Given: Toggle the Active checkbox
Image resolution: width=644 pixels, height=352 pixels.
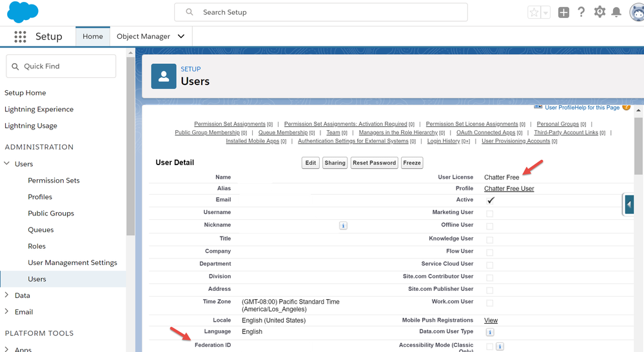Looking at the screenshot, I should coord(490,200).
